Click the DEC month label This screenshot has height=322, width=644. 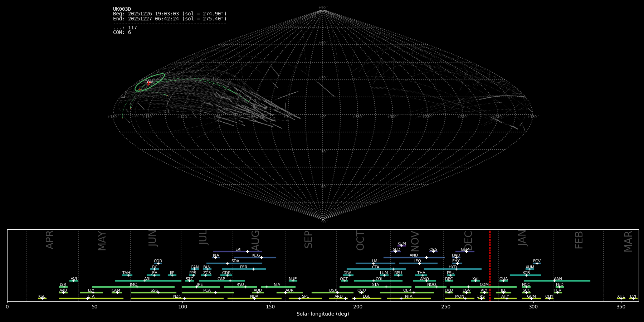[x=468, y=240]
